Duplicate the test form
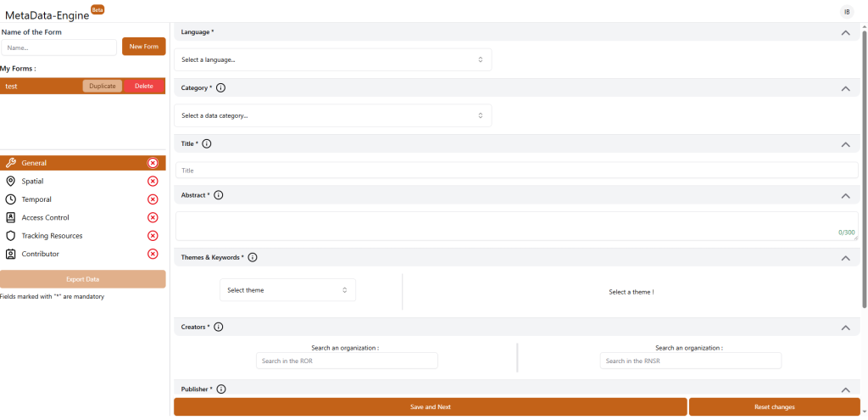 [x=103, y=86]
